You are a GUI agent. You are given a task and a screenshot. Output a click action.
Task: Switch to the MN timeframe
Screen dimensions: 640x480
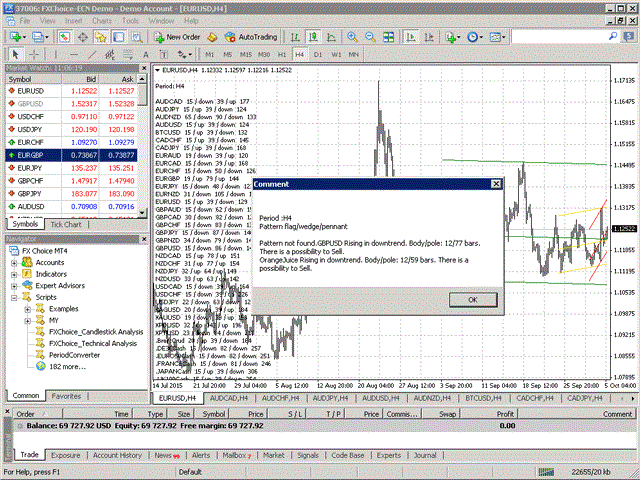353,54
